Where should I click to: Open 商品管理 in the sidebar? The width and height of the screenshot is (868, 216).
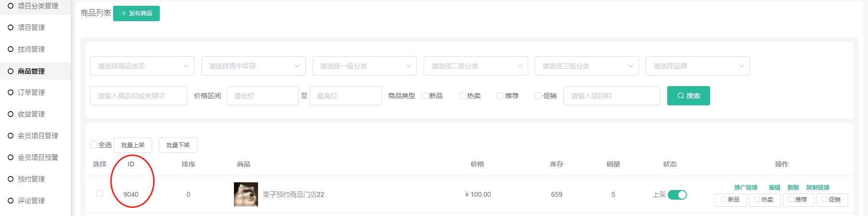point(35,71)
